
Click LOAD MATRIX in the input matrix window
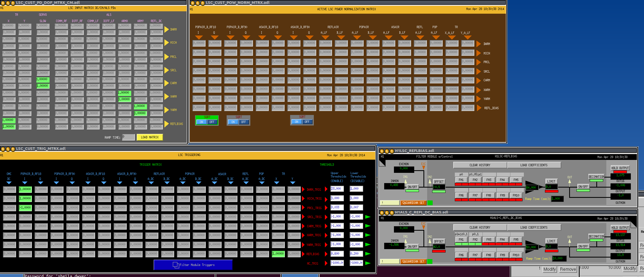(150, 137)
